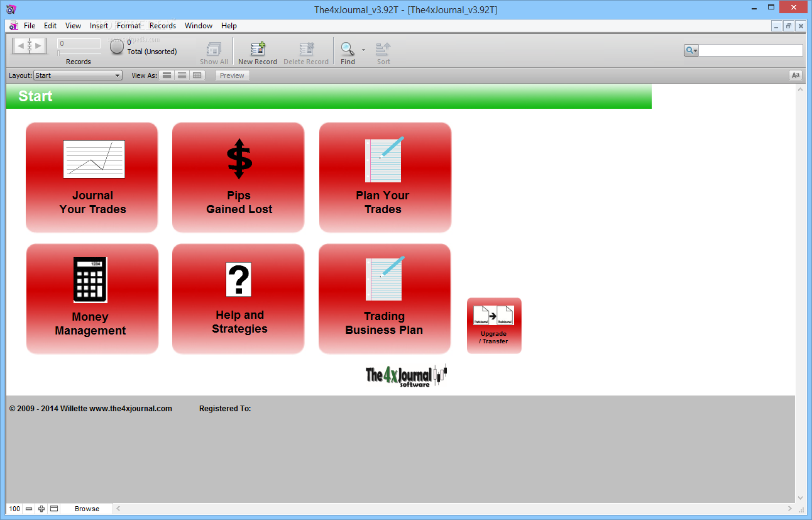
Task: Click The 4x Journal software logo
Action: [x=406, y=376]
